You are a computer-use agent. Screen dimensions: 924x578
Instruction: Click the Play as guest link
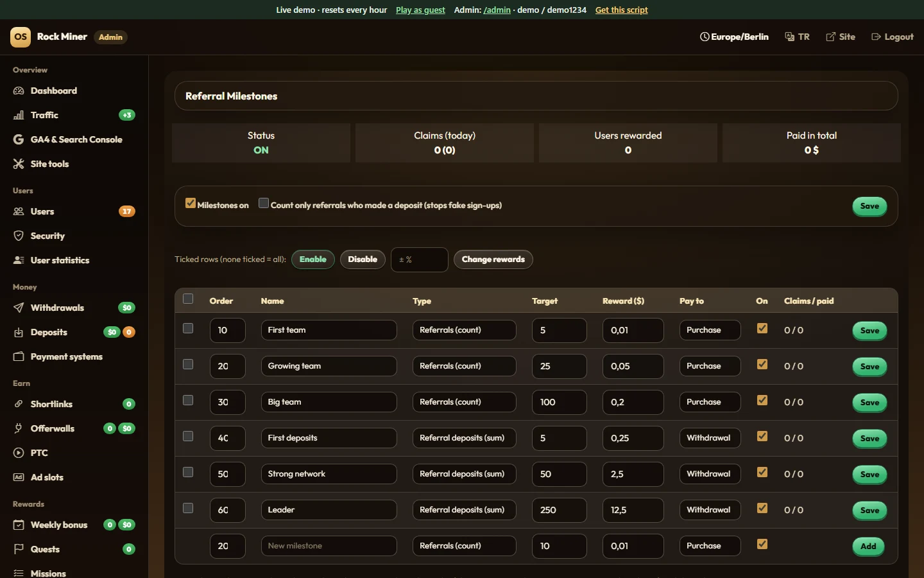(x=420, y=10)
